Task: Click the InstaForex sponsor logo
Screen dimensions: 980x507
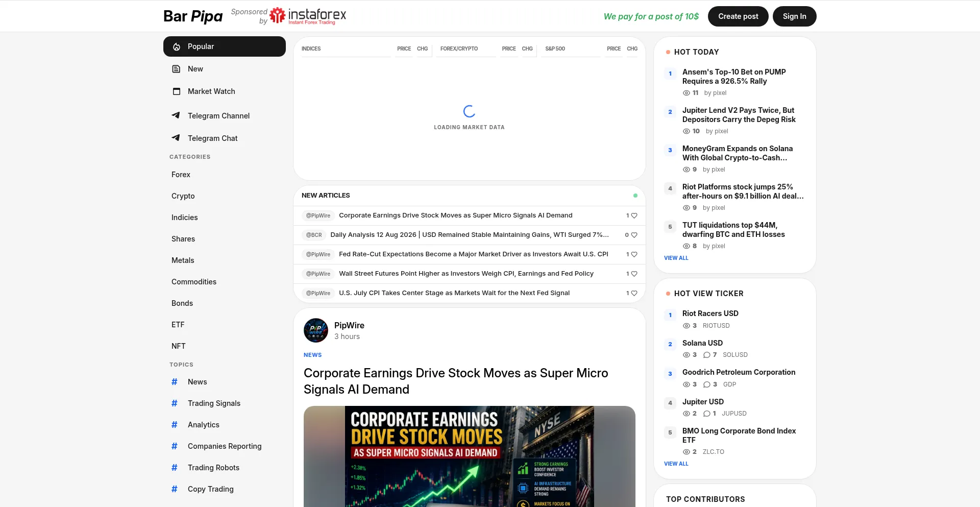Action: coord(308,16)
